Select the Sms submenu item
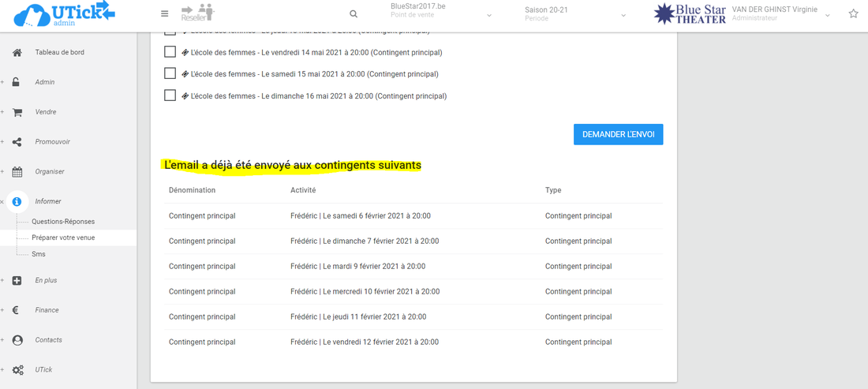 (39, 254)
